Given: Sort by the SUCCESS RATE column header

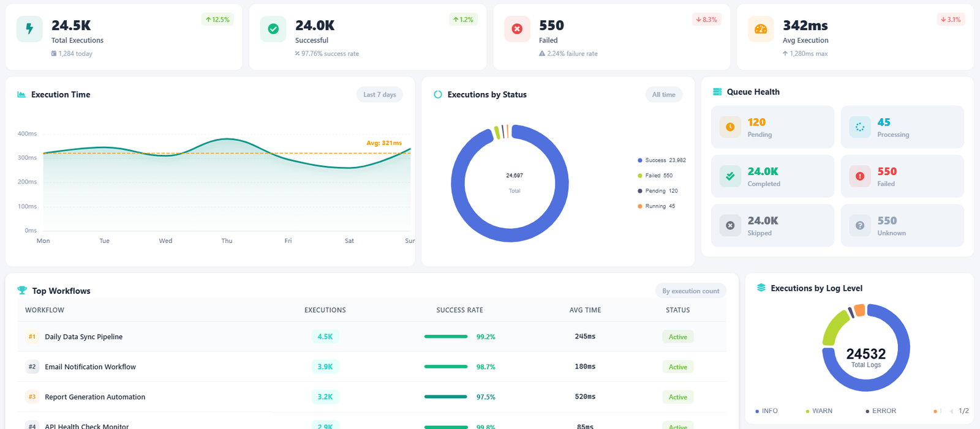Looking at the screenshot, I should tap(460, 310).
